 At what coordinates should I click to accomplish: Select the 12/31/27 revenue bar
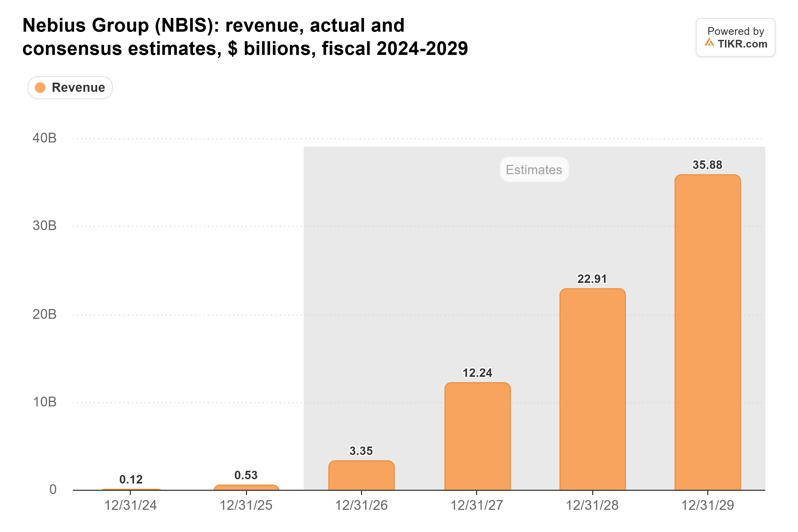tap(477, 436)
